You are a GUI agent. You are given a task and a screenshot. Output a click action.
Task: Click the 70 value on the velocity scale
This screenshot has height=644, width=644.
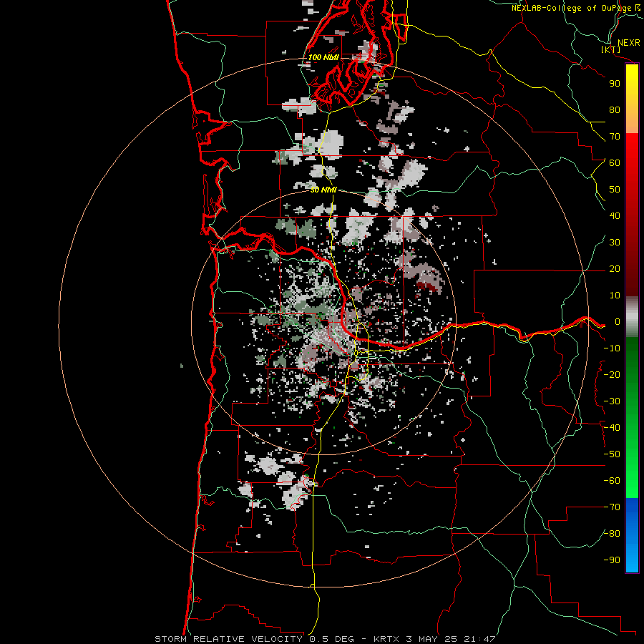(x=615, y=137)
